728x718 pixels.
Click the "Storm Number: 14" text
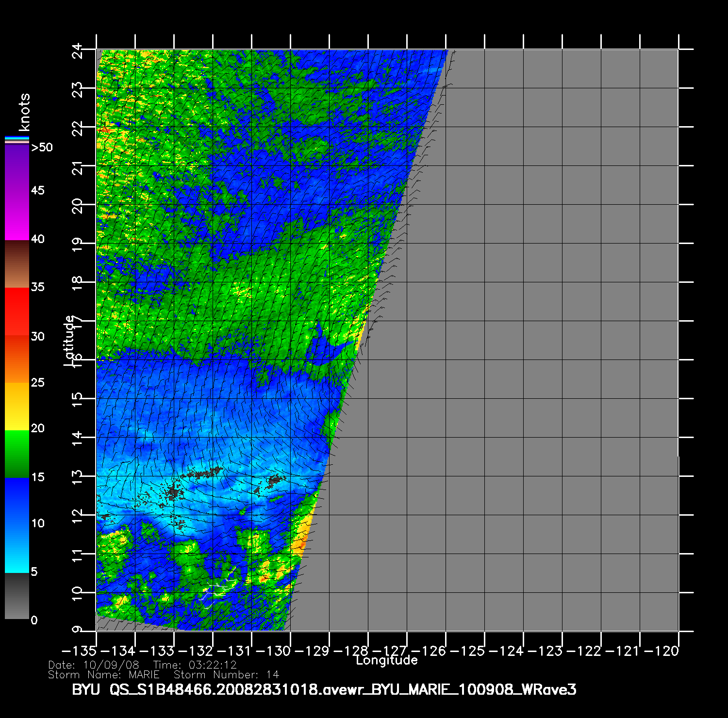click(x=226, y=675)
